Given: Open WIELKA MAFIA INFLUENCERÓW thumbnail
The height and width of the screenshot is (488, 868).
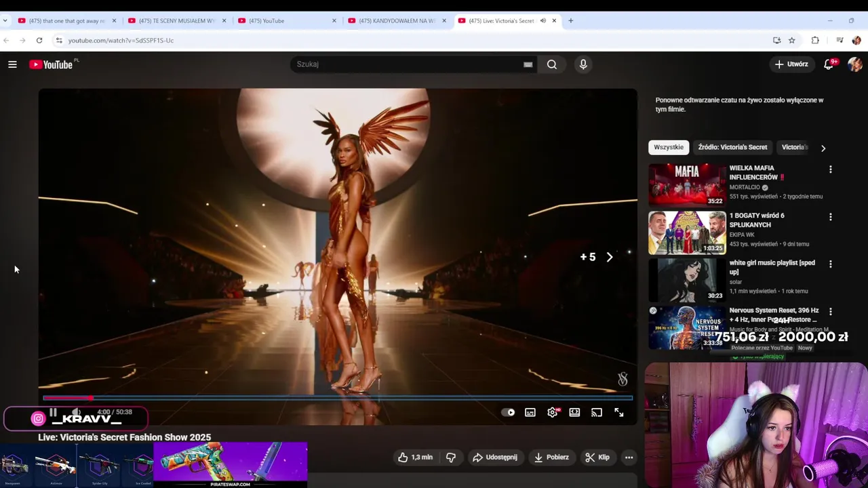Looking at the screenshot, I should click(x=687, y=184).
